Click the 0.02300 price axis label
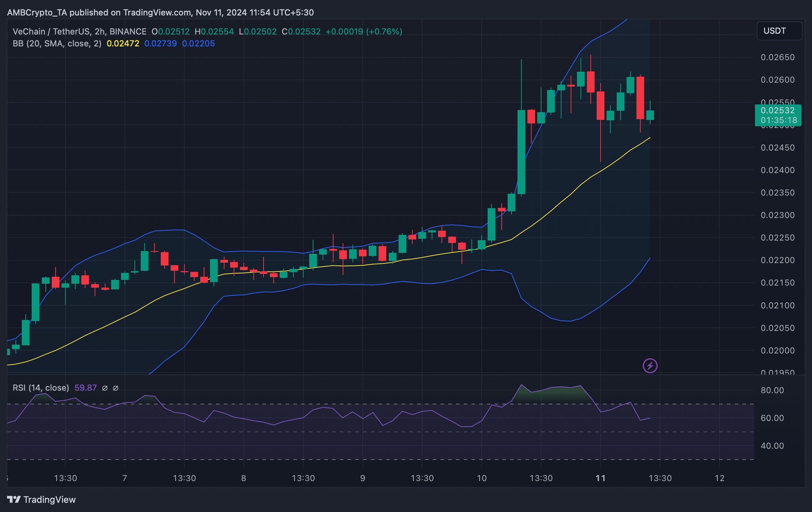Screen dimensions: 812x512 (x=778, y=215)
